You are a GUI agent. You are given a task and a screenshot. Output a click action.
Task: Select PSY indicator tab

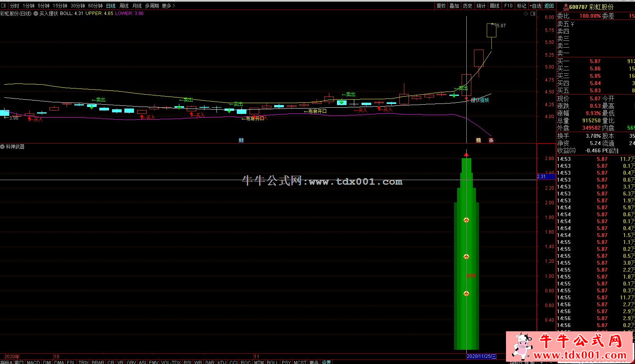pyautogui.click(x=286, y=362)
